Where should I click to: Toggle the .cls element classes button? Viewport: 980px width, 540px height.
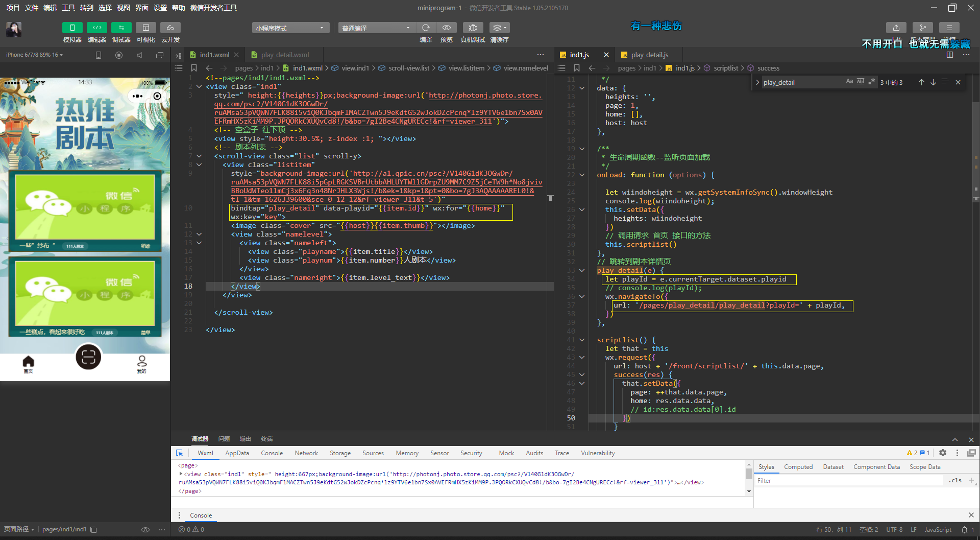click(x=955, y=481)
